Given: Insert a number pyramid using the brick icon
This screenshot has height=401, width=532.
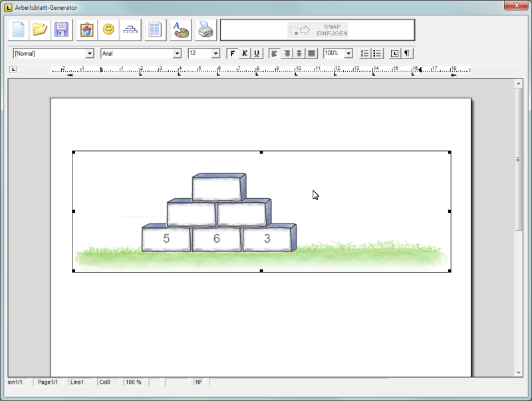Looking at the screenshot, I should point(129,29).
